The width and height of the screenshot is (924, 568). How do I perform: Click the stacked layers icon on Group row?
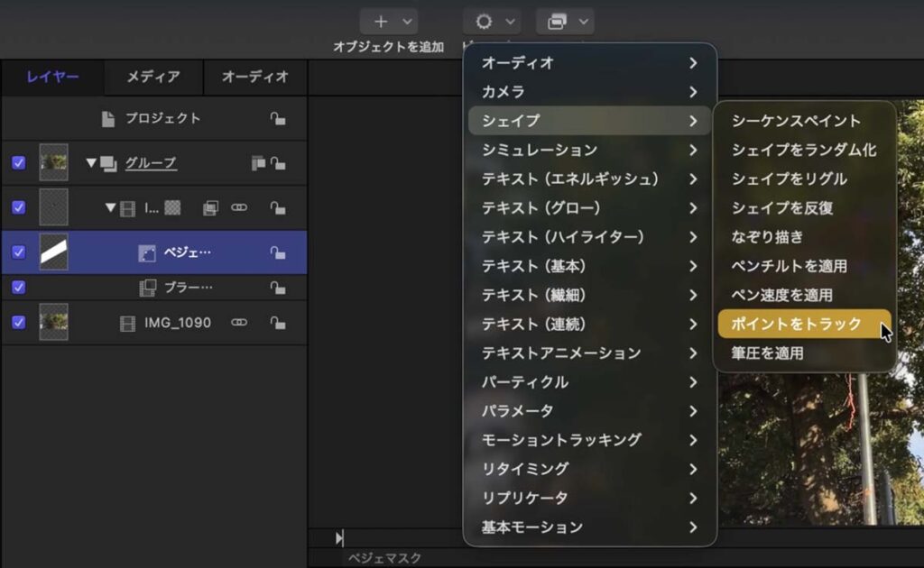point(258,163)
